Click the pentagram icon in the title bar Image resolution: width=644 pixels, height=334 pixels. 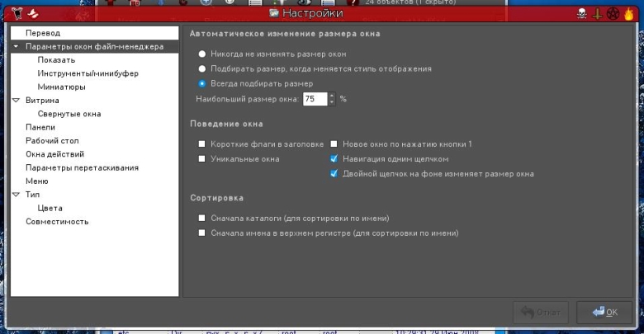(613, 14)
